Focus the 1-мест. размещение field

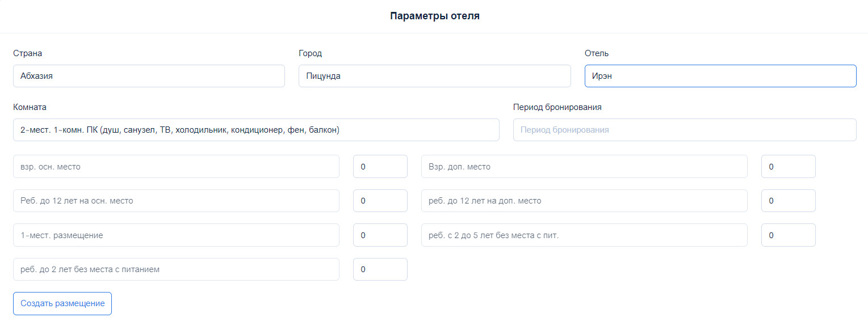pyautogui.click(x=176, y=235)
